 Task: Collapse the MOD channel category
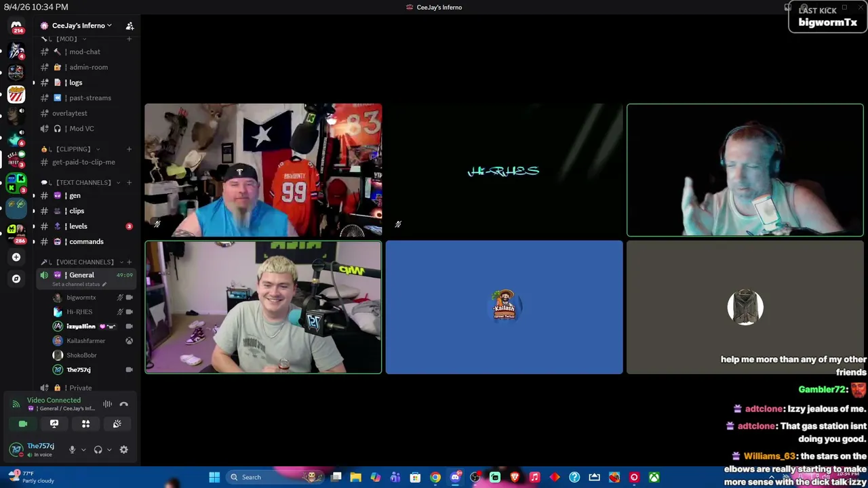coord(66,39)
